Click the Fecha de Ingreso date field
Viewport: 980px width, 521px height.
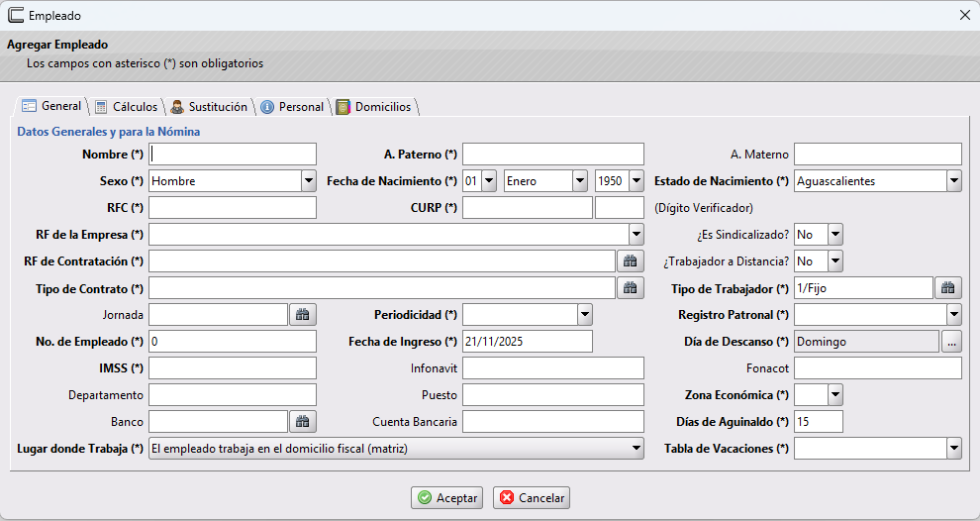[x=528, y=342]
